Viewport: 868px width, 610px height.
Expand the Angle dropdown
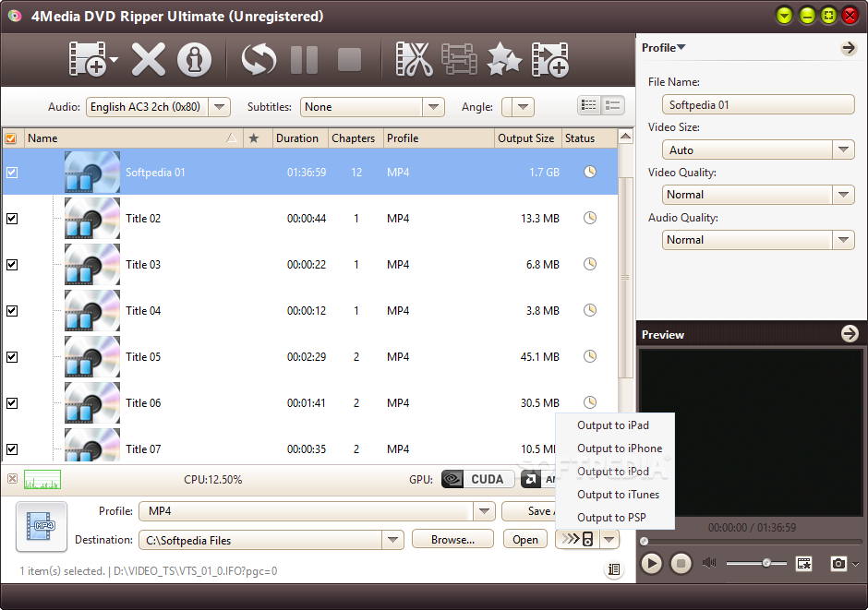(523, 107)
